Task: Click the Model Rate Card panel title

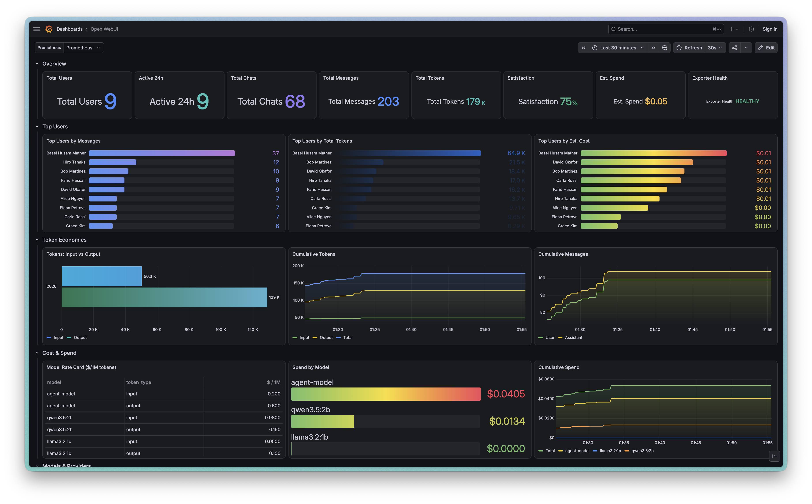Action: click(81, 367)
